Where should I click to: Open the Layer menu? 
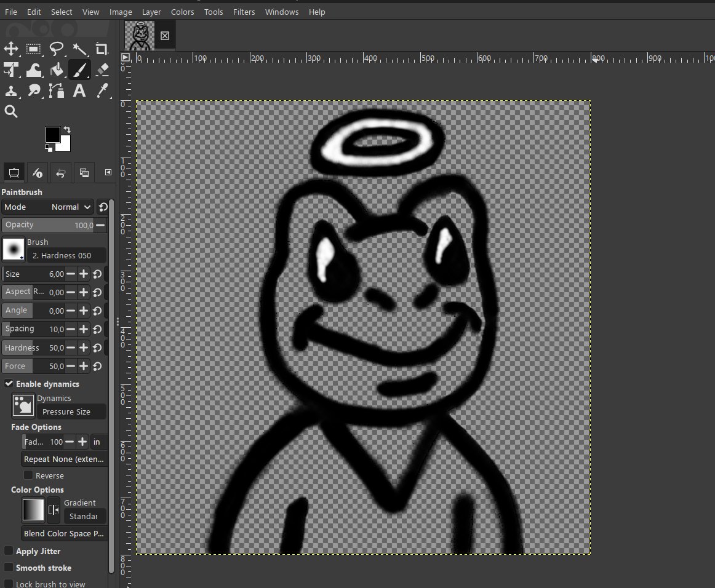click(151, 12)
